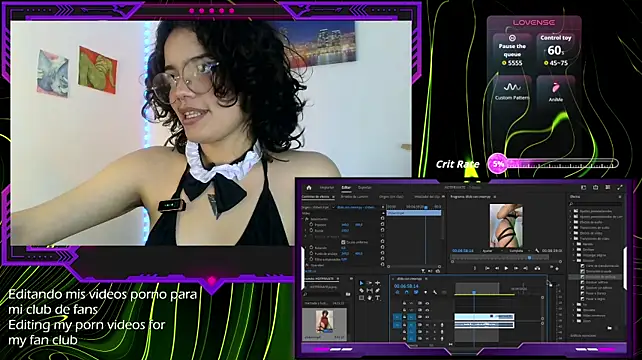Image resolution: width=642 pixels, height=360 pixels.
Task: Expand the Zoom transitions folder
Action: [x=574, y=321]
